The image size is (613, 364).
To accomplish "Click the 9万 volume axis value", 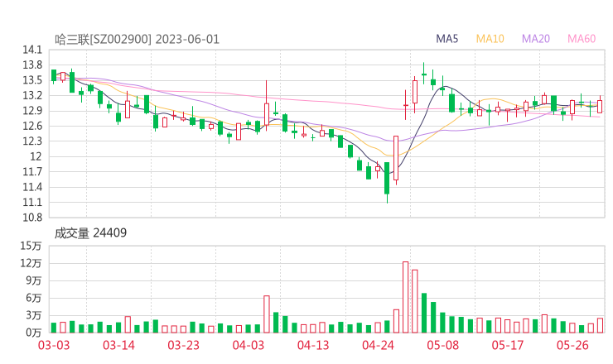I will click(x=34, y=280).
